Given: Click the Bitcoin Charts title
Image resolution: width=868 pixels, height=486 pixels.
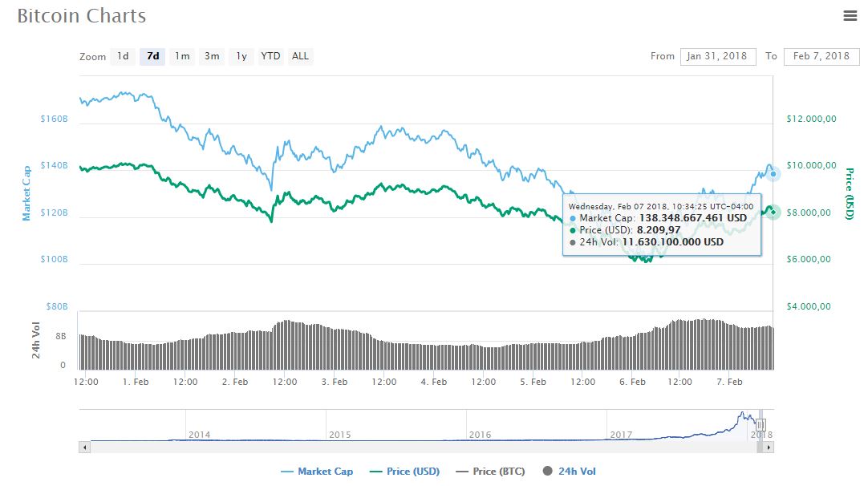Looking at the screenshot, I should click(82, 15).
